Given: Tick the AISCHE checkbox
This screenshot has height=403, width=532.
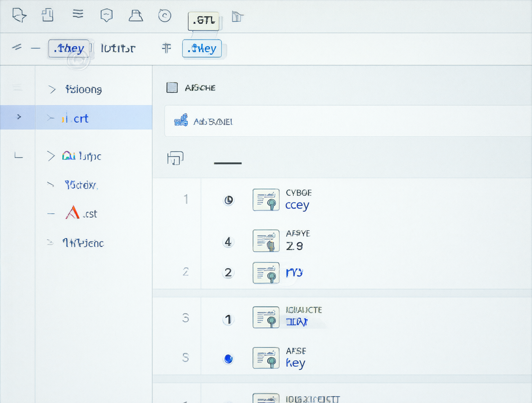Looking at the screenshot, I should point(172,88).
